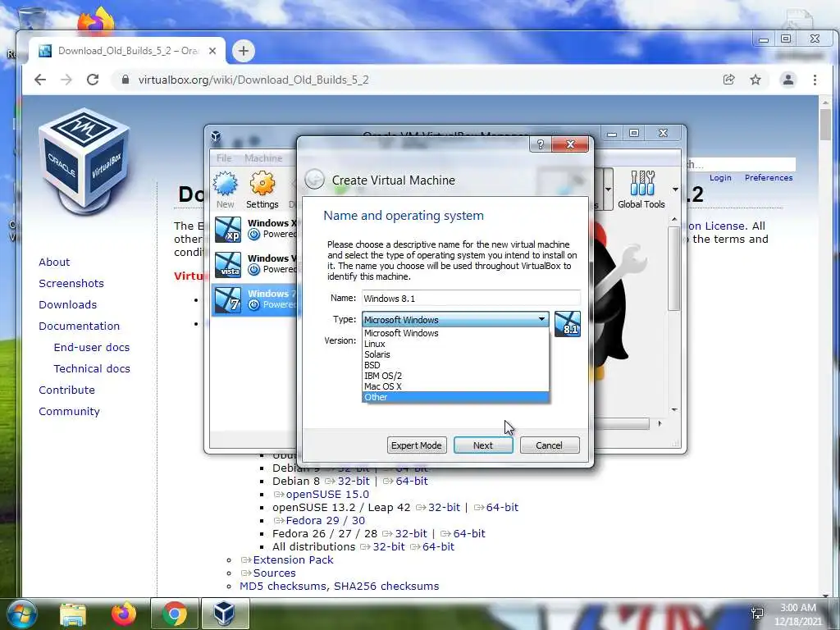
Task: Select the Windows XP virtual machine
Action: 254,229
